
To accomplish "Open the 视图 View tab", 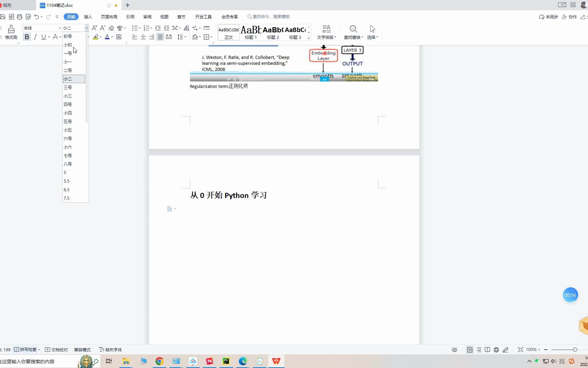I will pyautogui.click(x=164, y=17).
